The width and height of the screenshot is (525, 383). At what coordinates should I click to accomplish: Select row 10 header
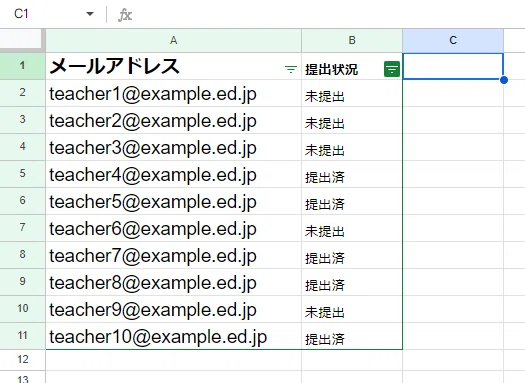click(x=22, y=309)
